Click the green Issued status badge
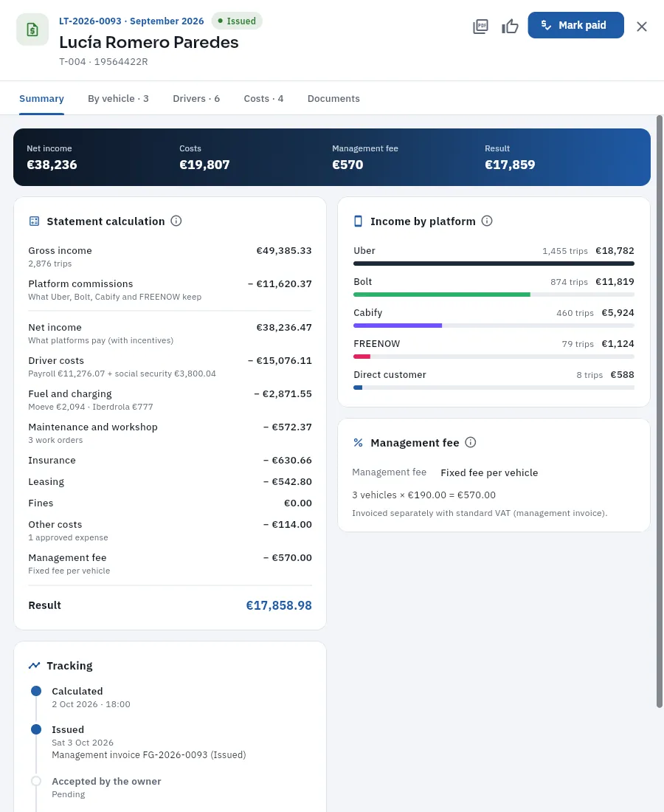 click(237, 21)
